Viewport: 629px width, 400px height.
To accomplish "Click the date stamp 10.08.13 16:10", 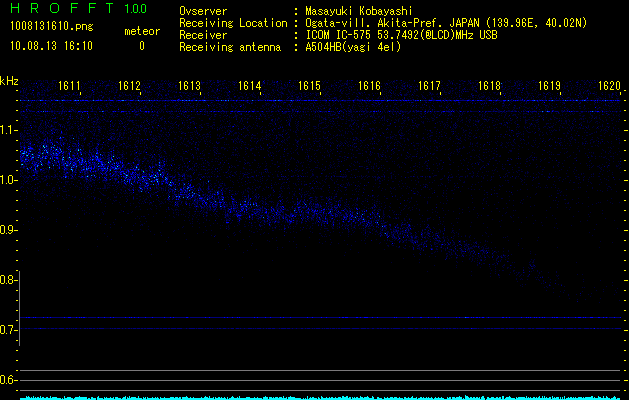I will point(51,46).
